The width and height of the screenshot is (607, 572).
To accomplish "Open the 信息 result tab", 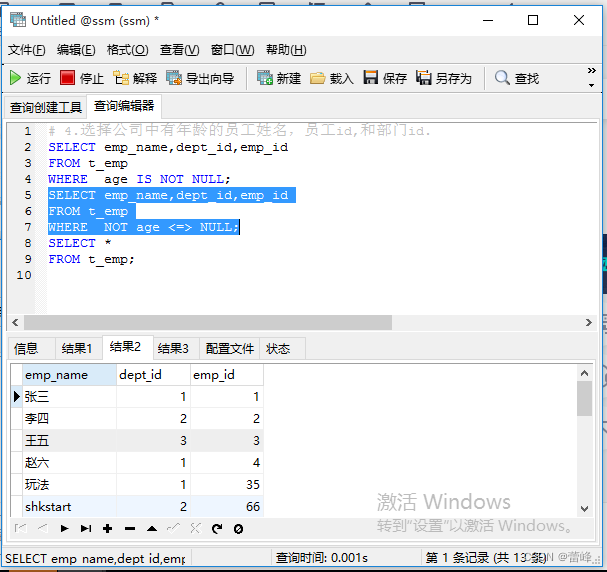I will (x=32, y=348).
